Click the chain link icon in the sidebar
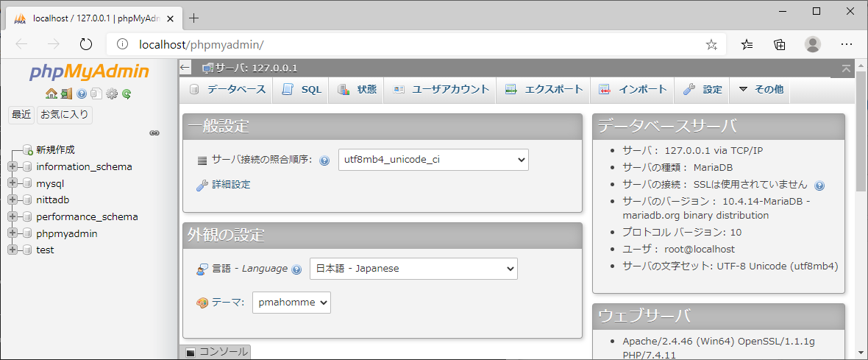The image size is (868, 360). click(x=154, y=133)
